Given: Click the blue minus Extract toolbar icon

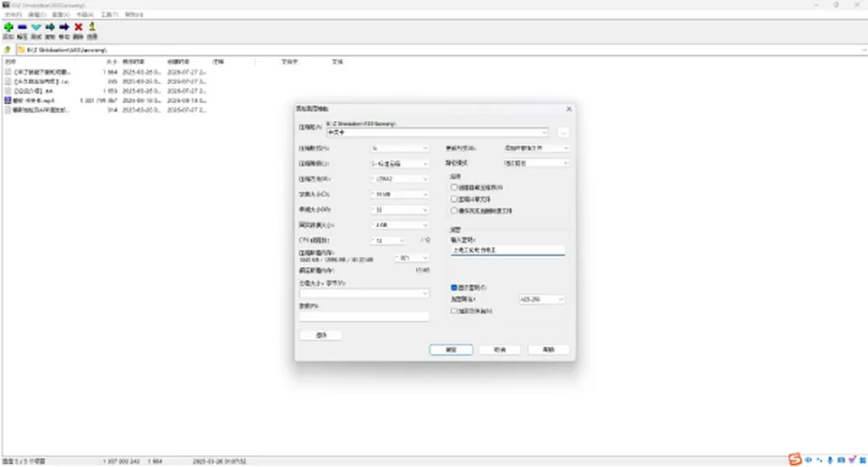Looking at the screenshot, I should [22, 27].
